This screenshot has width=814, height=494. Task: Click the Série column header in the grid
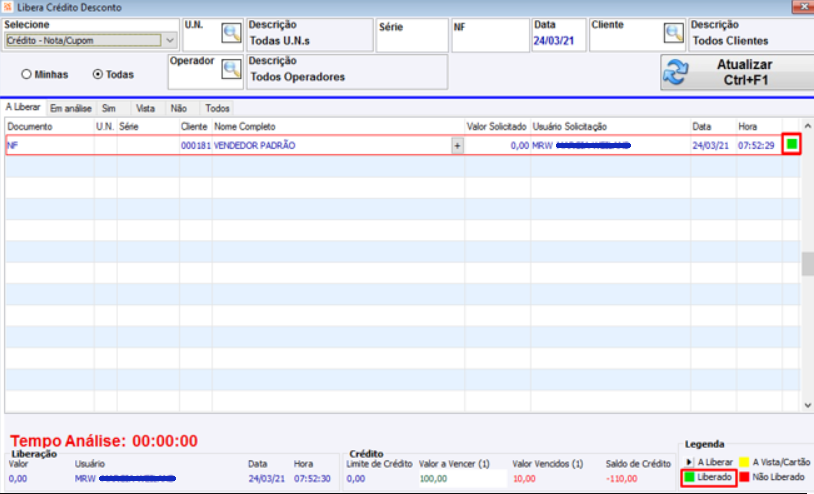148,127
